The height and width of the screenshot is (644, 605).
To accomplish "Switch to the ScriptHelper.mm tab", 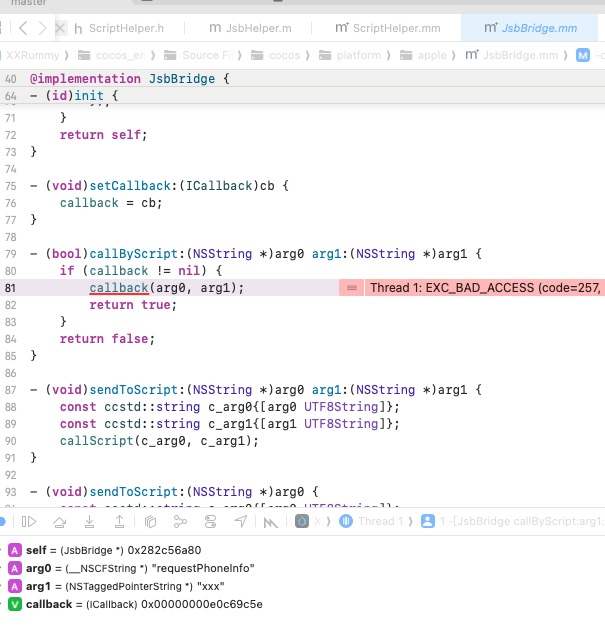I will pyautogui.click(x=388, y=28).
